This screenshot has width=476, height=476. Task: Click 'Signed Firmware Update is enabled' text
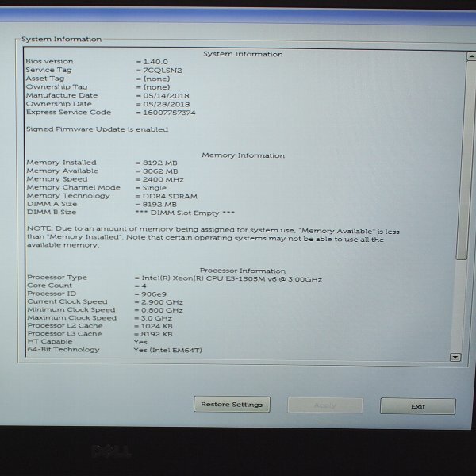click(97, 129)
